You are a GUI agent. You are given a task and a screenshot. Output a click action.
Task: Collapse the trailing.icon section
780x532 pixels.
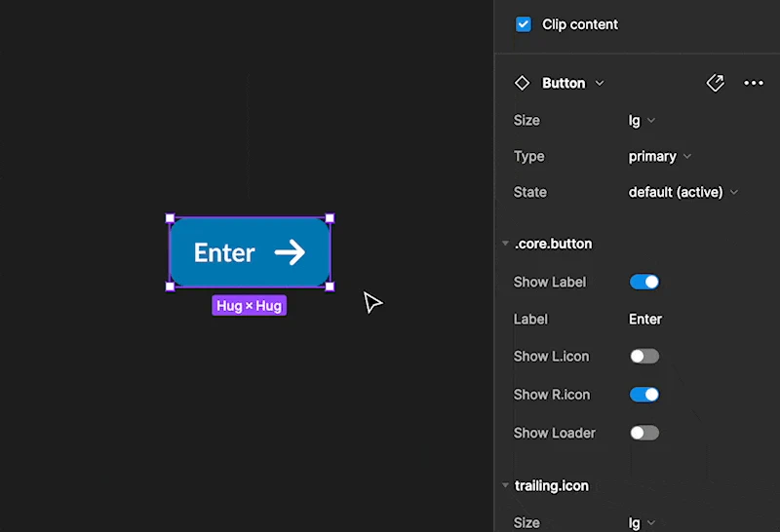point(505,485)
